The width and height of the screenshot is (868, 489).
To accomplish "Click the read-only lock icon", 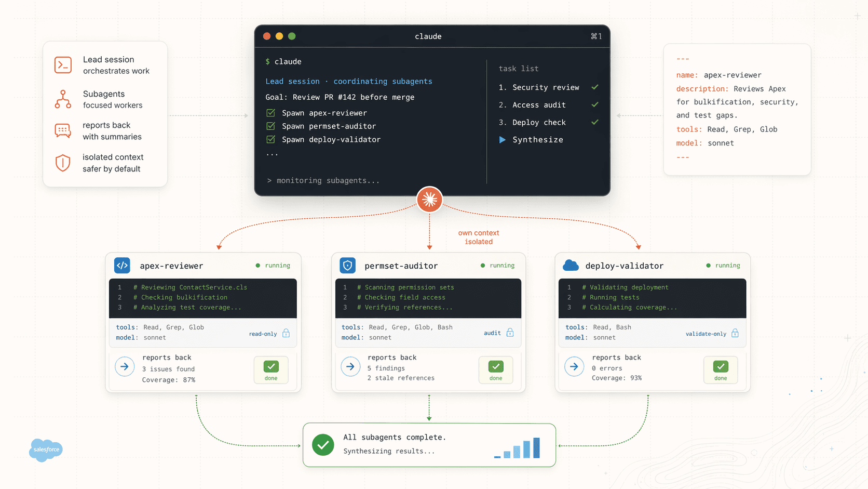I will pyautogui.click(x=286, y=334).
